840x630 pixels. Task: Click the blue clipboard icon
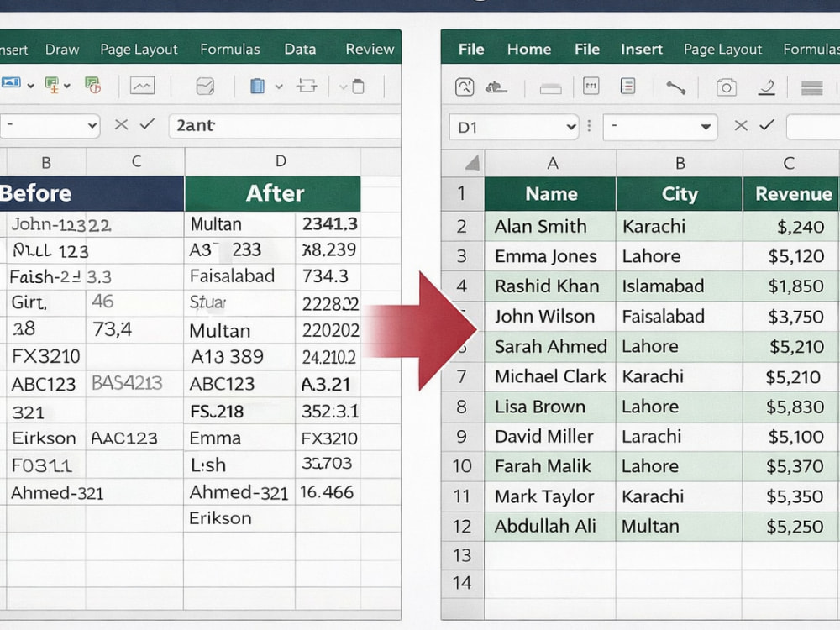pos(257,86)
